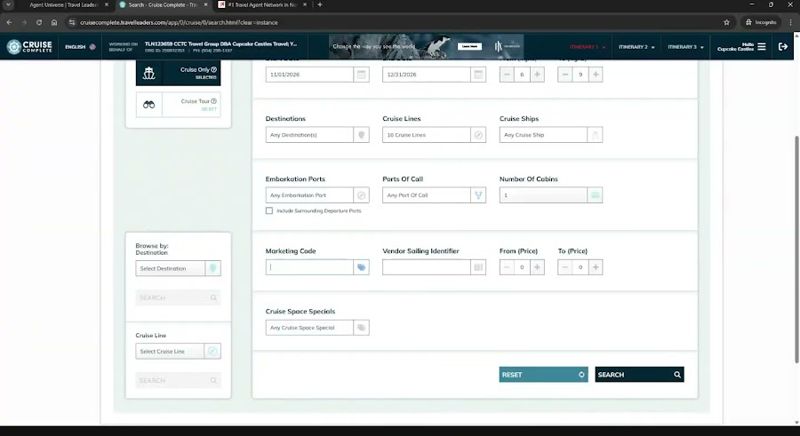Click the Destinations map pin icon
The image size is (800, 436).
click(x=361, y=135)
